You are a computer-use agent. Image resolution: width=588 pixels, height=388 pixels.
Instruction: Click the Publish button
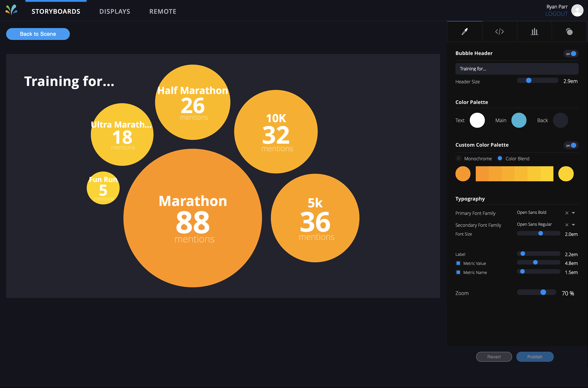535,357
